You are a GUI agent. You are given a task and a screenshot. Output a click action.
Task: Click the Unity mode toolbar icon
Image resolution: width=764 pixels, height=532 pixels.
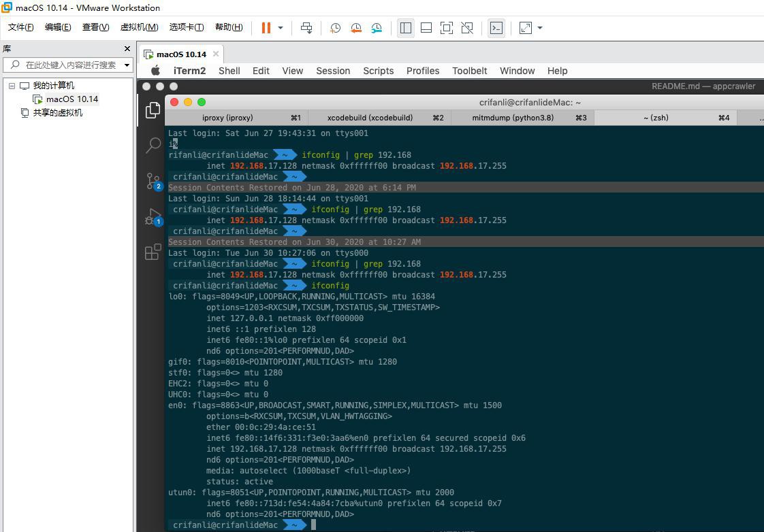pyautogui.click(x=467, y=28)
